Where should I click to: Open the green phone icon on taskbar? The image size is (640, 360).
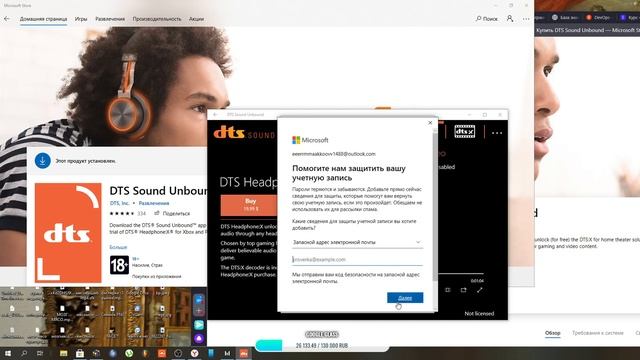click(x=129, y=353)
